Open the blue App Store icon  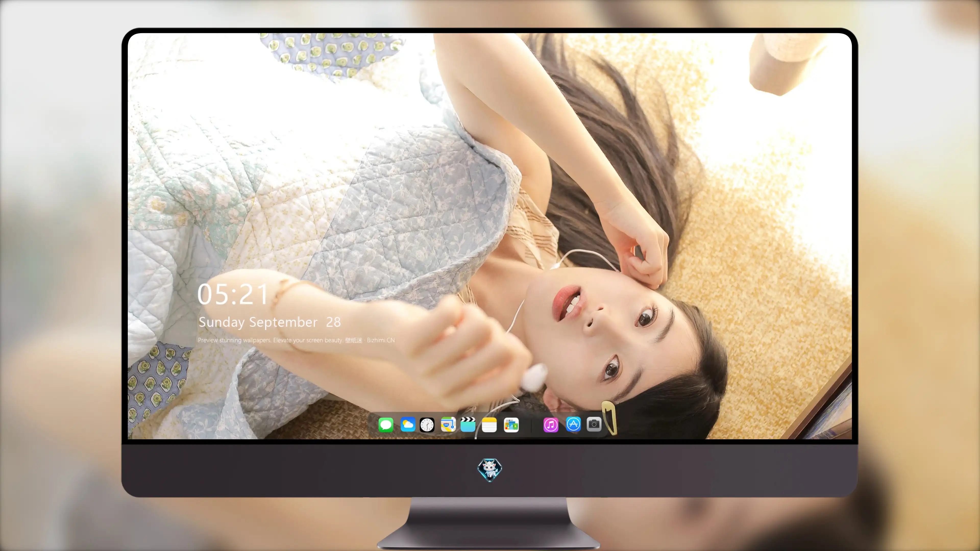(573, 424)
